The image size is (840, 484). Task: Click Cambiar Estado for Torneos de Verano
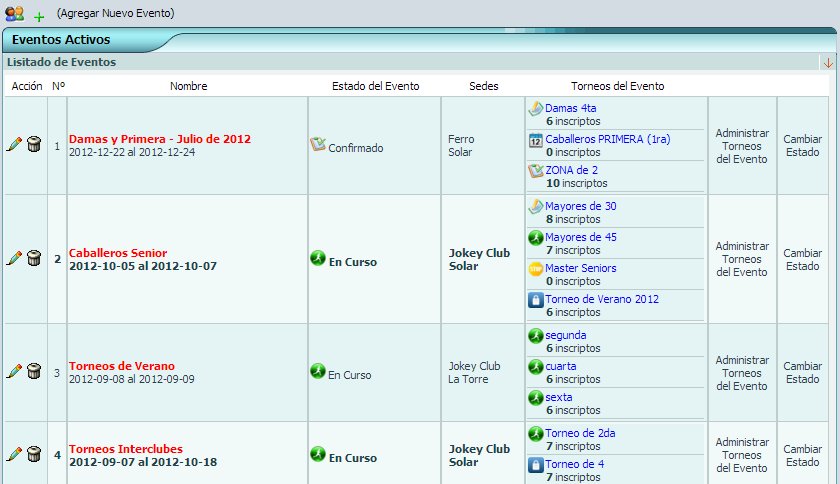click(x=802, y=372)
